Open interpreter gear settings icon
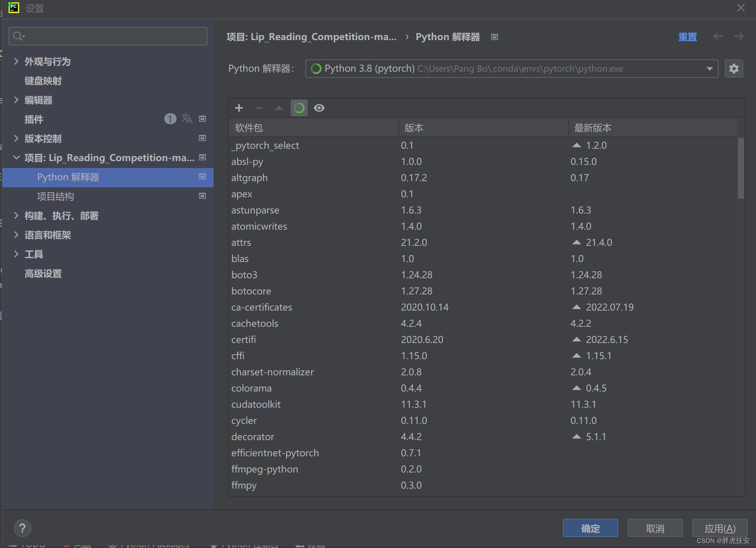This screenshot has height=548, width=756. (x=734, y=69)
